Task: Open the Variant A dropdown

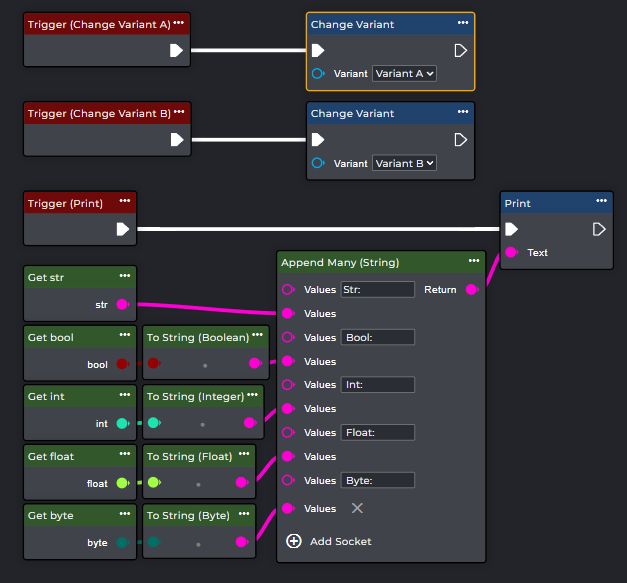Action: click(x=404, y=74)
